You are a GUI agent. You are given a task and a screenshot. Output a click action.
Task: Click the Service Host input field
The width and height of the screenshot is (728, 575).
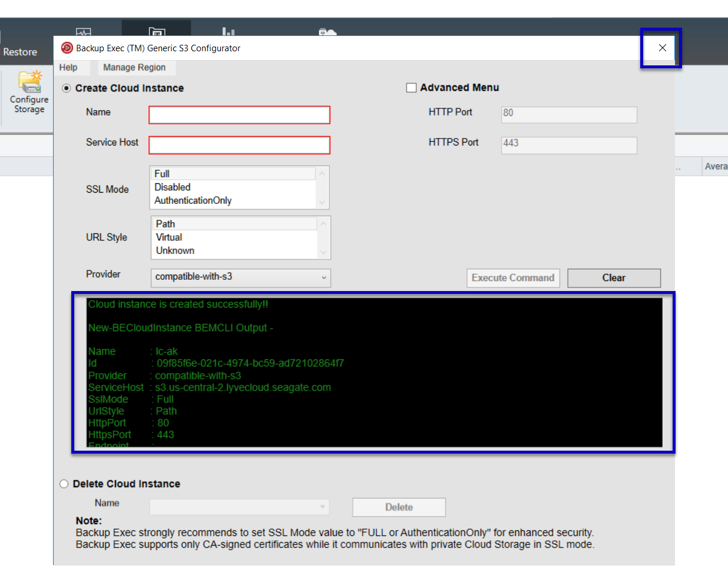[239, 145]
